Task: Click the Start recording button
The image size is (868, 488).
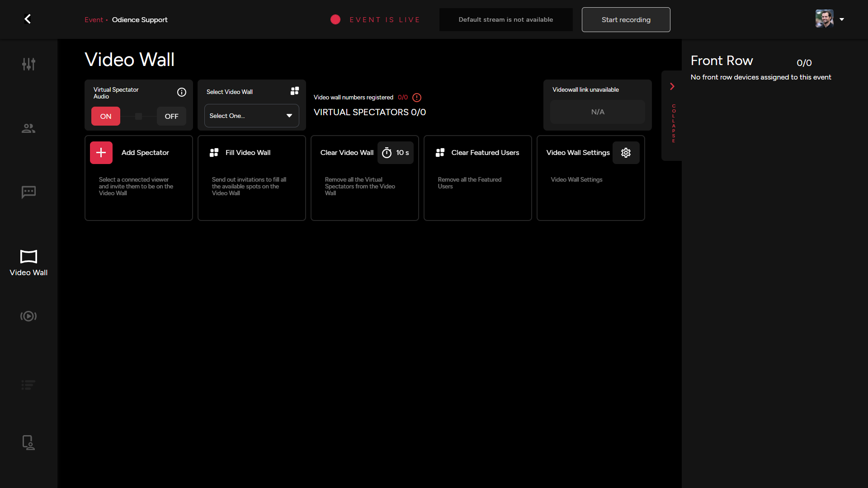Action: 626,19
